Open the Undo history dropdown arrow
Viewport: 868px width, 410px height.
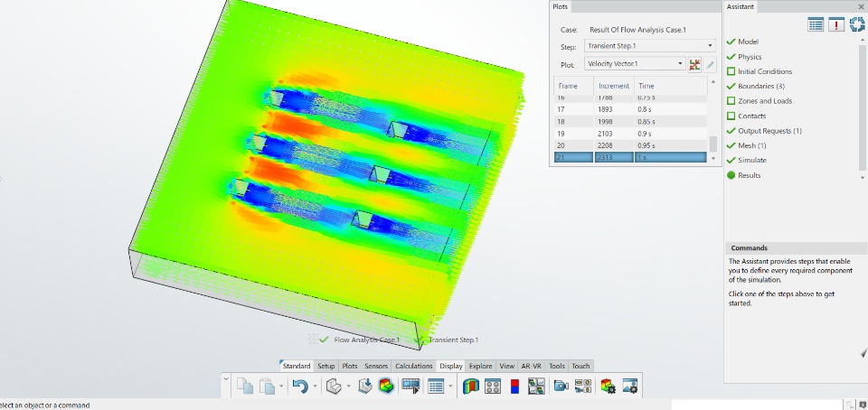pyautogui.click(x=315, y=387)
